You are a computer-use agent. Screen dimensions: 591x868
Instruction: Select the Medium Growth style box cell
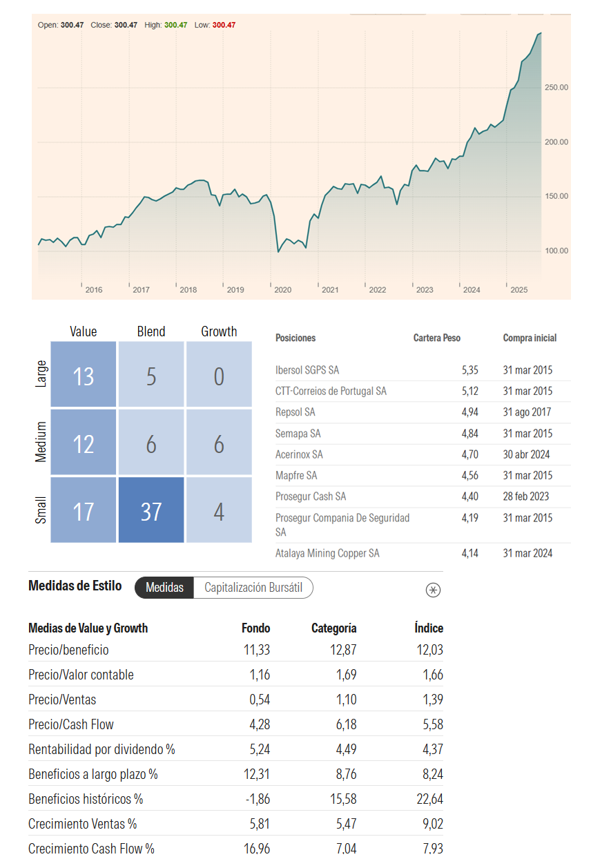click(219, 443)
